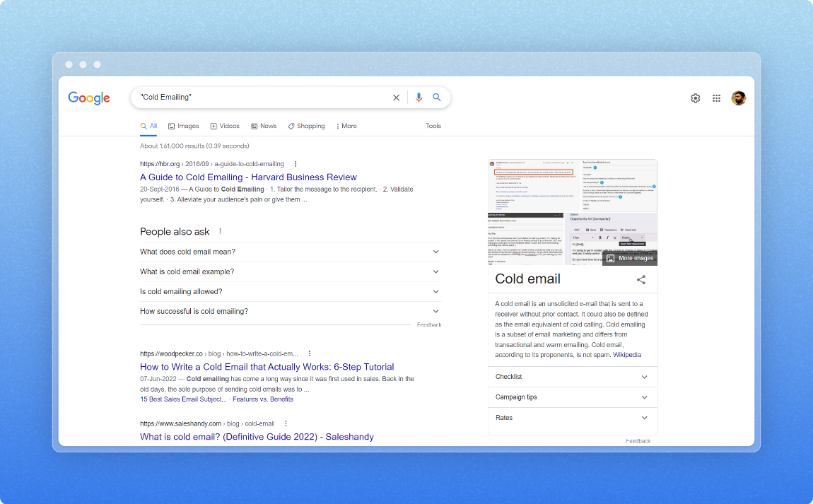The height and width of the screenshot is (504, 813).
Task: Open Harvard Business Review cold emailing guide
Action: 248,177
